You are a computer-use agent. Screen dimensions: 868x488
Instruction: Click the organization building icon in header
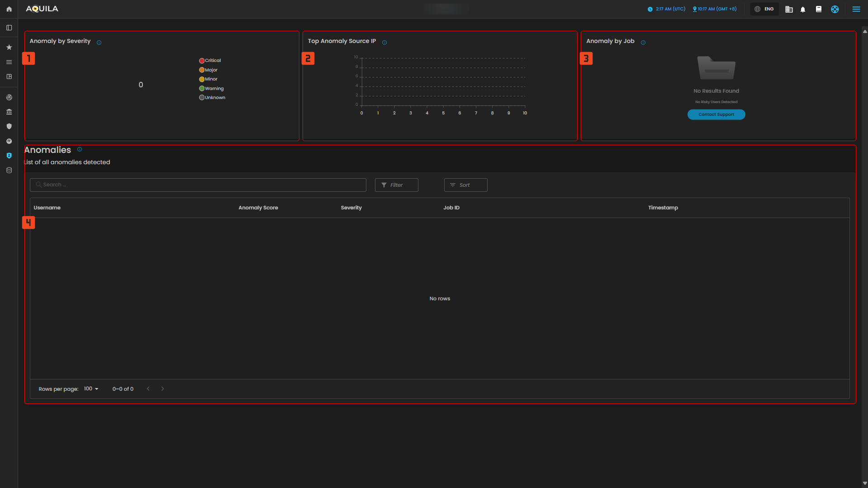[789, 9]
